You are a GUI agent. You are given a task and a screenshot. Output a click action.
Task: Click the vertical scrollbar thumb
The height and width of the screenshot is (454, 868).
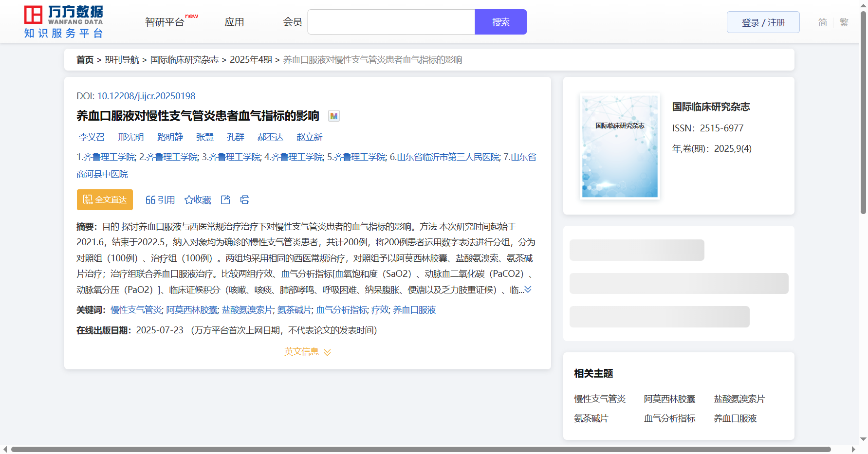click(863, 113)
